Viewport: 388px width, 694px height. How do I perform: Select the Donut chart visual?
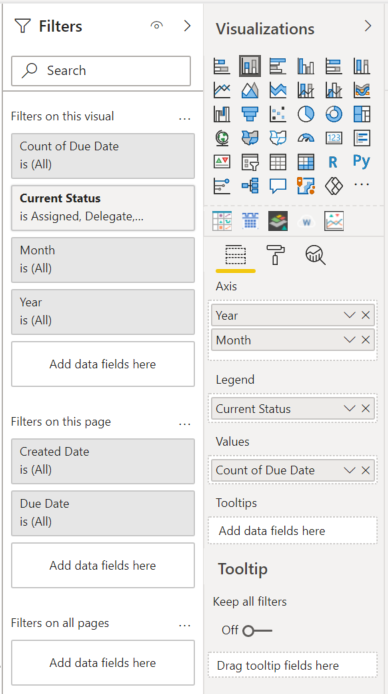click(x=334, y=114)
